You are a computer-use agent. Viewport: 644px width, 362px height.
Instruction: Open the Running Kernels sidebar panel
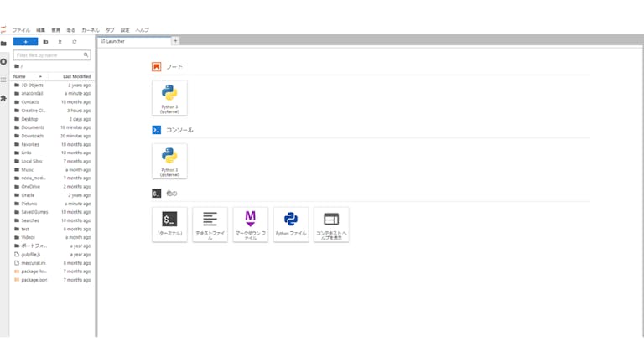[3, 61]
